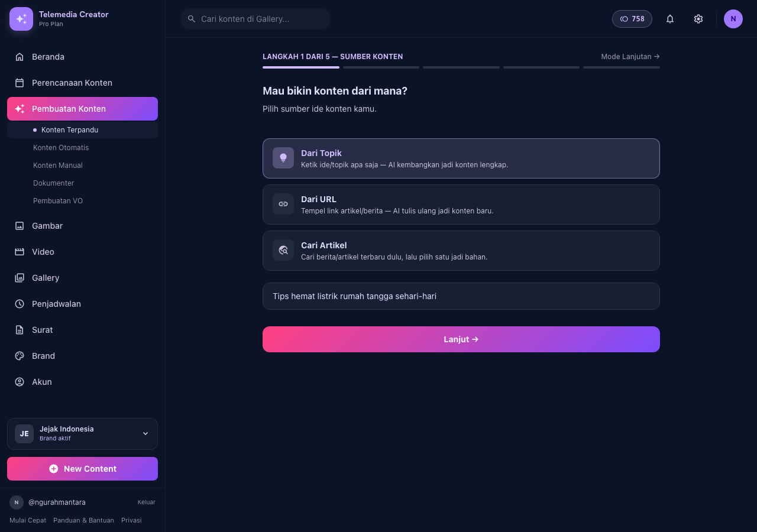Open the notifications bell icon

670,19
